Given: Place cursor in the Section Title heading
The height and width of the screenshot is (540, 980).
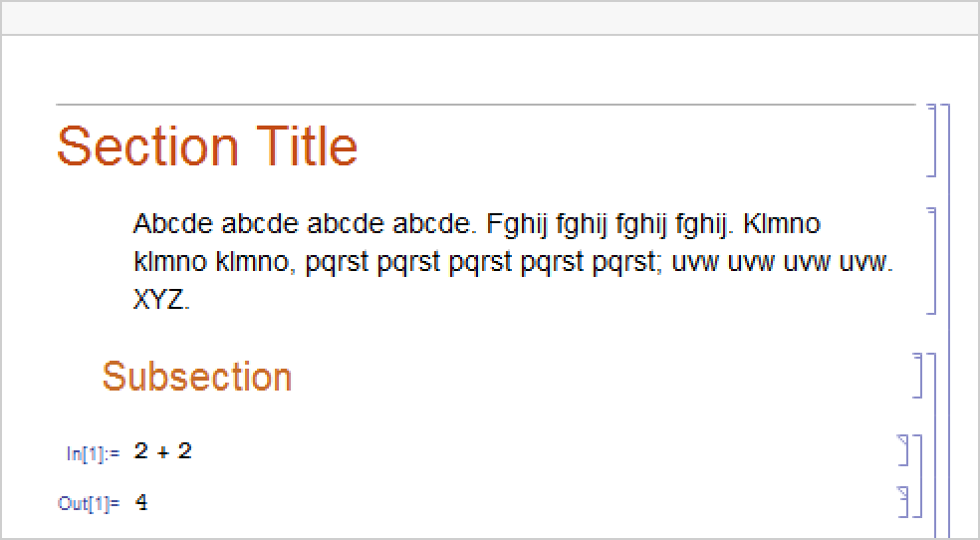Looking at the screenshot, I should pyautogui.click(x=207, y=145).
